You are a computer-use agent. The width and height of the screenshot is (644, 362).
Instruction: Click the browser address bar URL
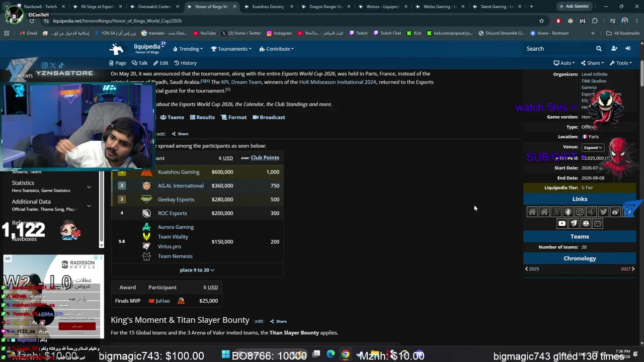(x=117, y=21)
